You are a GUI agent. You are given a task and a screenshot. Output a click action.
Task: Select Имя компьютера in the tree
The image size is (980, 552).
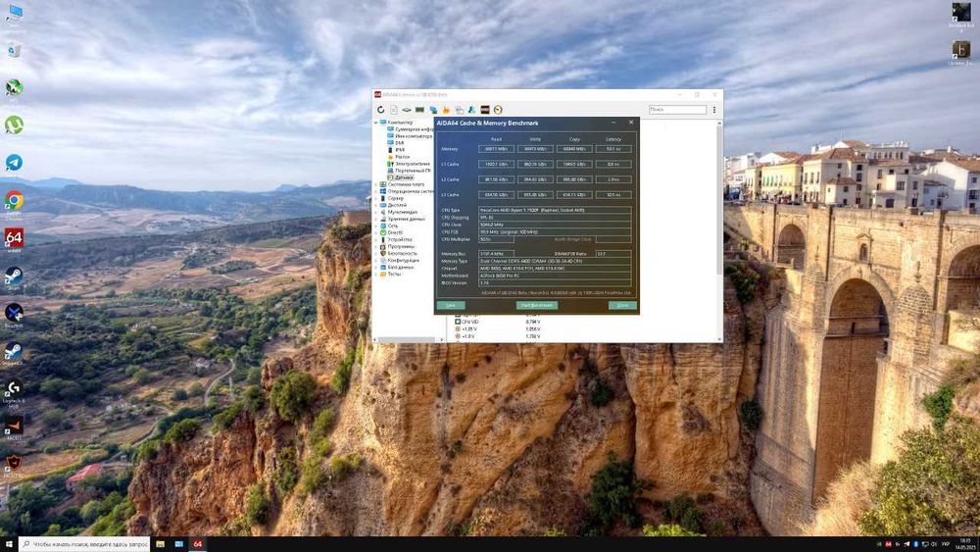pyautogui.click(x=410, y=135)
